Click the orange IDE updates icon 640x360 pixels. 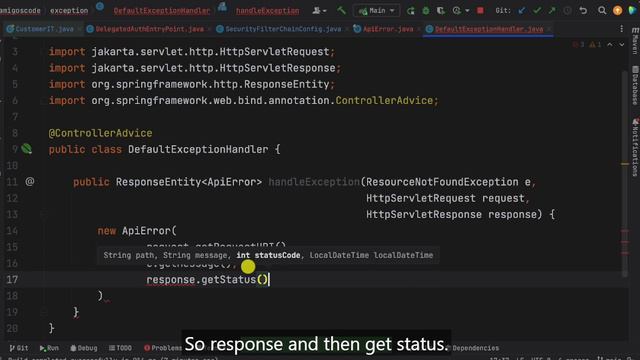point(618,11)
